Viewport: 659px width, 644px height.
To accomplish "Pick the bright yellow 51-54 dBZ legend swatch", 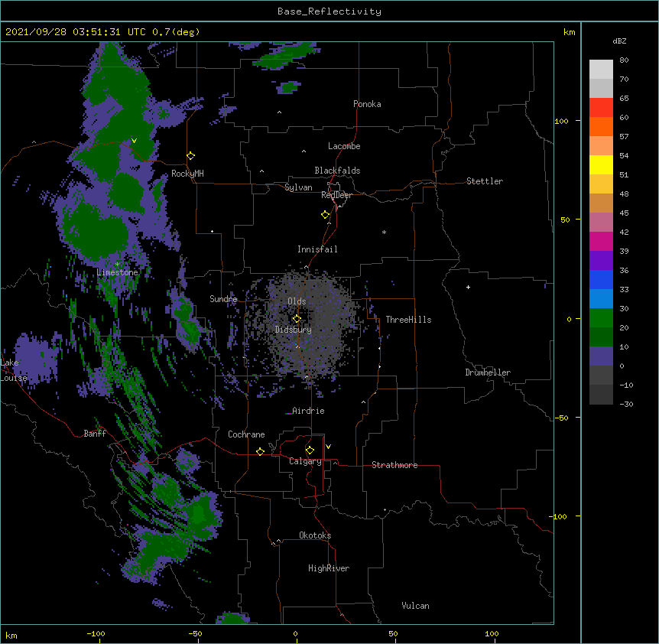I will 601,164.
